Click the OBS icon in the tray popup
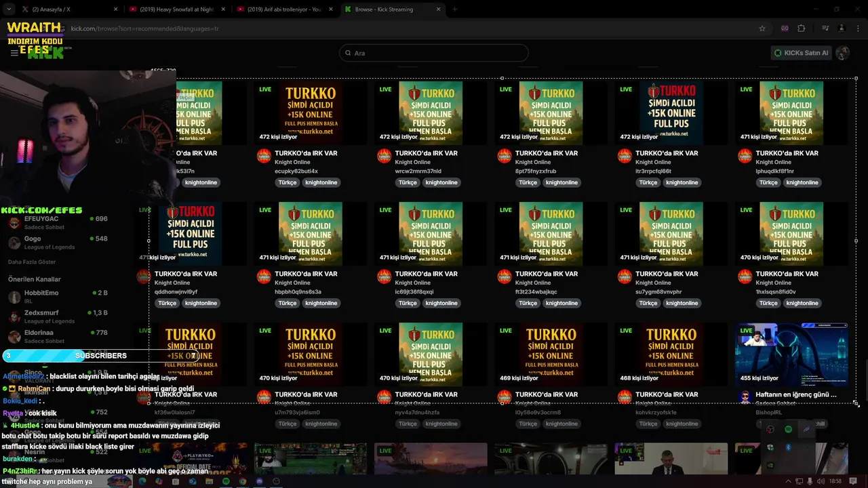This screenshot has height=488, width=868. point(770,429)
